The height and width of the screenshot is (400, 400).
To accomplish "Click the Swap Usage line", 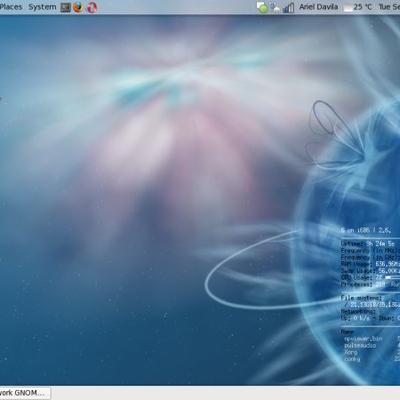I will tap(370, 271).
